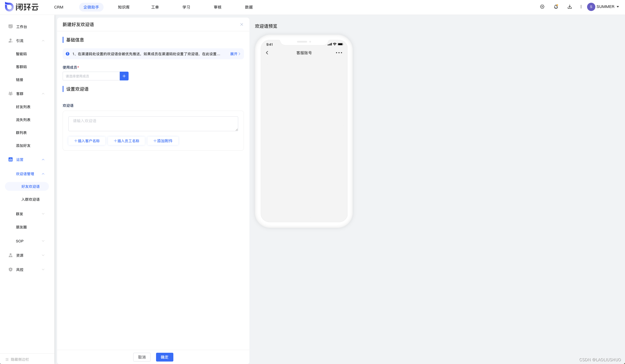Collapse the 运营 section chevron
The image size is (625, 364).
pos(43,159)
